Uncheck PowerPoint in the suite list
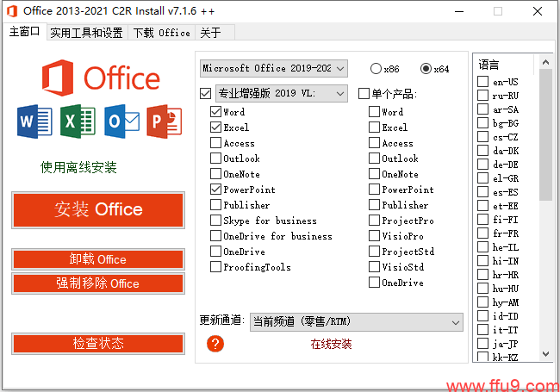The image size is (560, 392). point(215,190)
